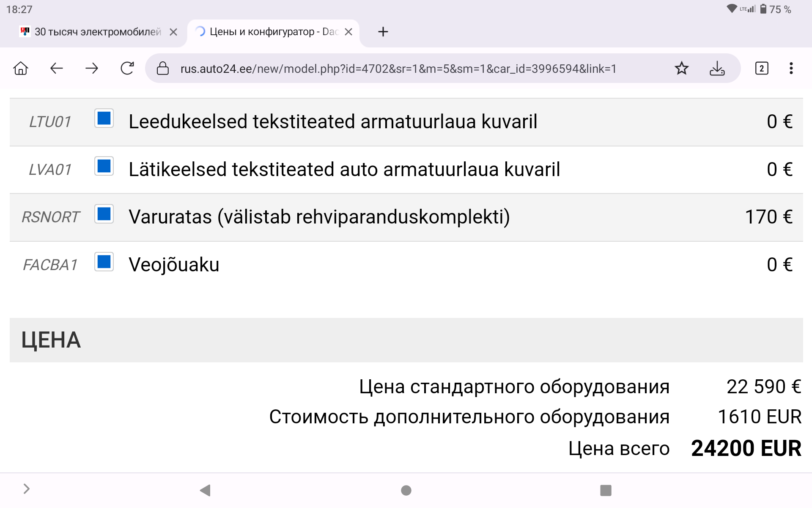This screenshot has width=812, height=508.
Task: Focus the URL address field
Action: 398,69
